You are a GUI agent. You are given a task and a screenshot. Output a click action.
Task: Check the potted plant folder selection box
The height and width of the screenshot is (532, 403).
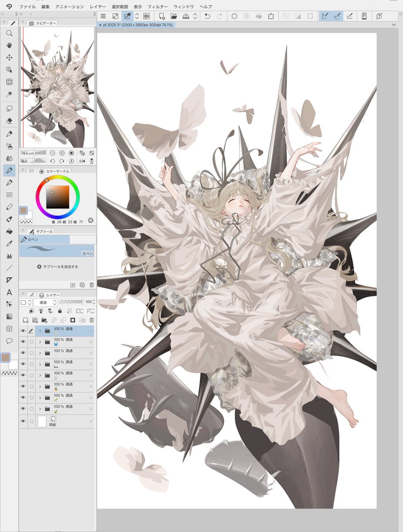(31, 386)
